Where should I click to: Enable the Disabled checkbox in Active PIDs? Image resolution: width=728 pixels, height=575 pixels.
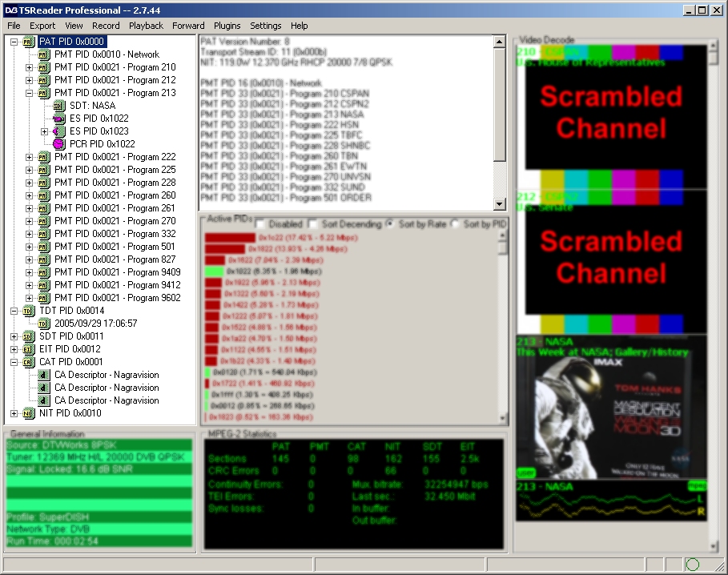click(260, 224)
